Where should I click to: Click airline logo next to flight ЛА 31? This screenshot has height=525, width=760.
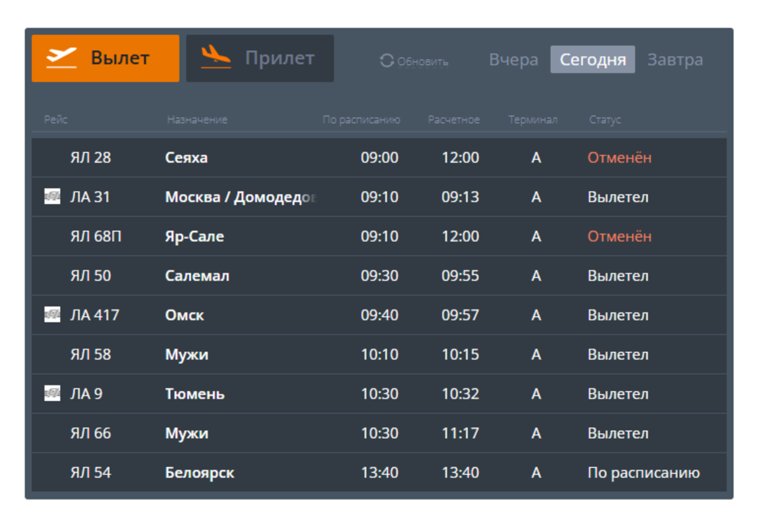tap(53, 197)
